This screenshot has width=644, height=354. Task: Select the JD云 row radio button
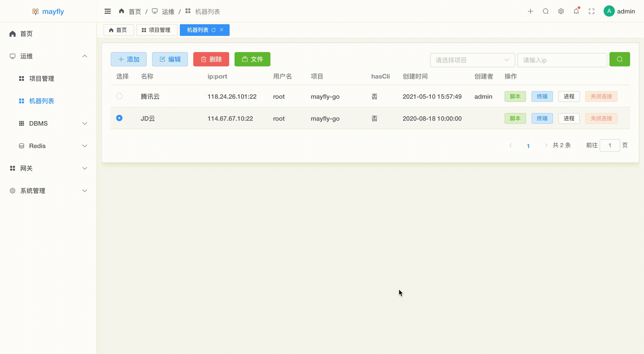[x=119, y=118]
